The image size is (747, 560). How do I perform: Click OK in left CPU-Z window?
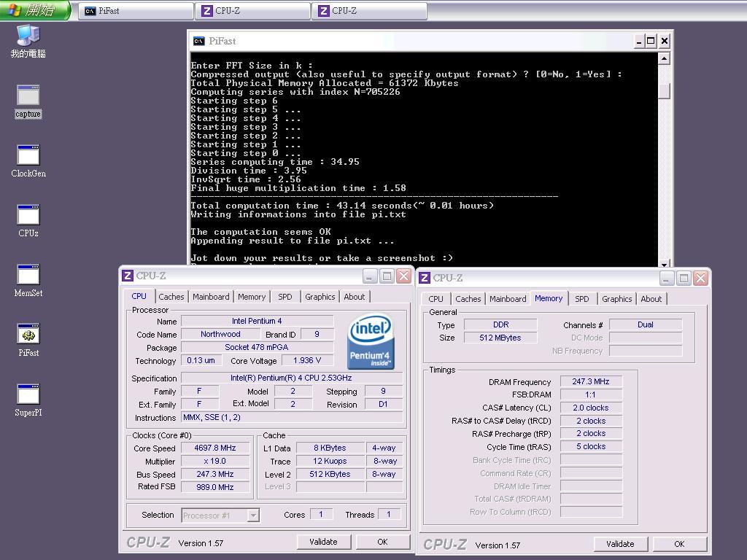(382, 542)
